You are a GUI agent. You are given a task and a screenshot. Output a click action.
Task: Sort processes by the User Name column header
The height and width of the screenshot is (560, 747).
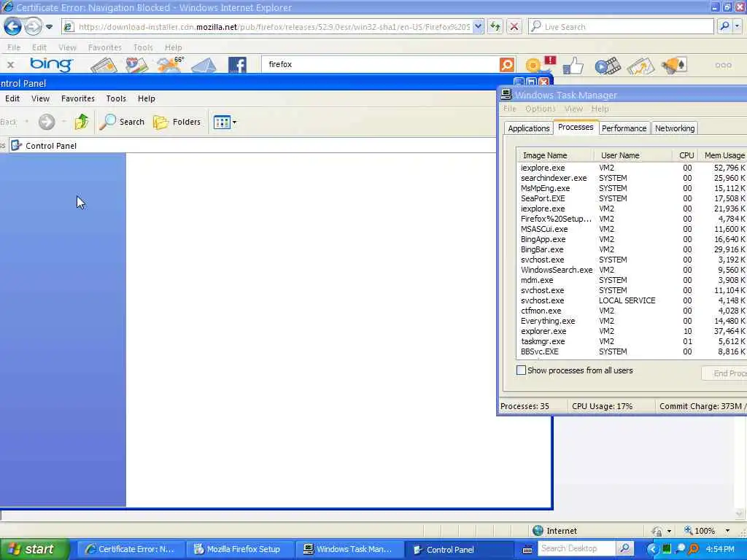[633, 155]
